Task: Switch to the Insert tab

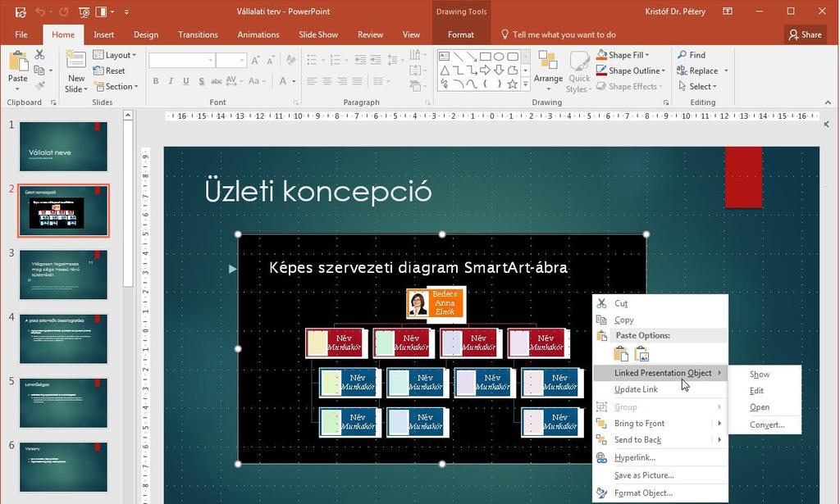Action: coord(103,34)
